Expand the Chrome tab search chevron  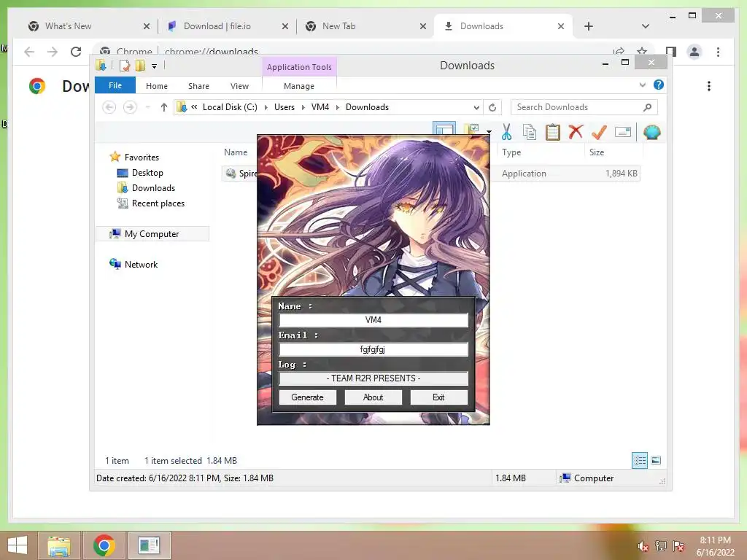(x=645, y=26)
